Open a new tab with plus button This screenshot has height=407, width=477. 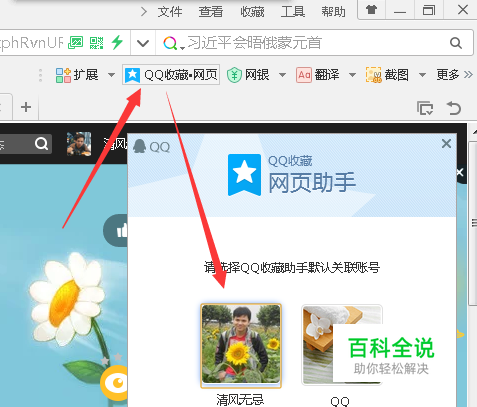[26, 107]
